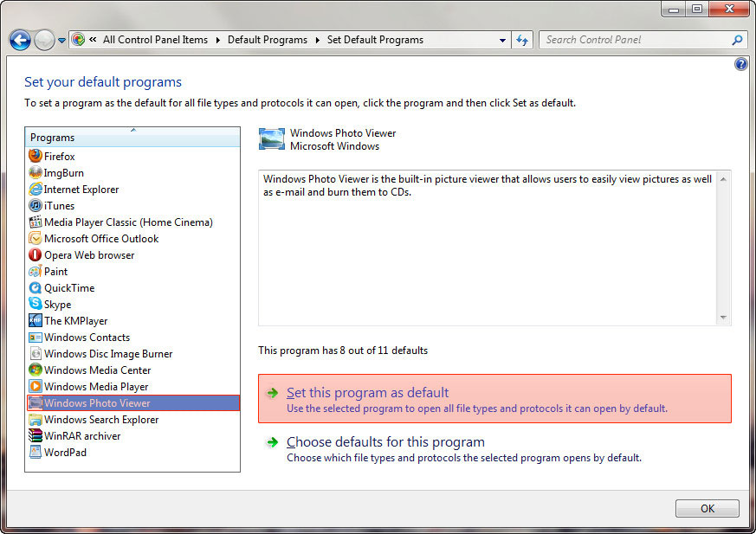Click Set this program as default
Viewport: 756px width, 534px height.
pos(494,399)
